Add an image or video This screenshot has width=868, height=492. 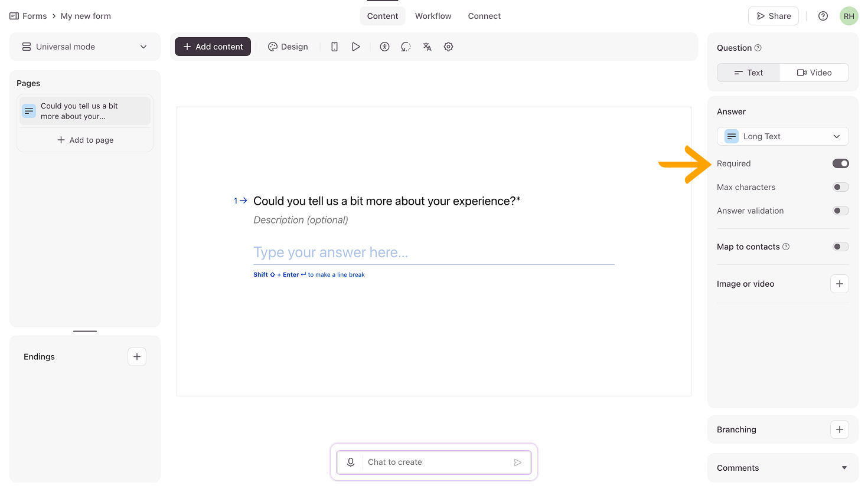click(x=839, y=284)
